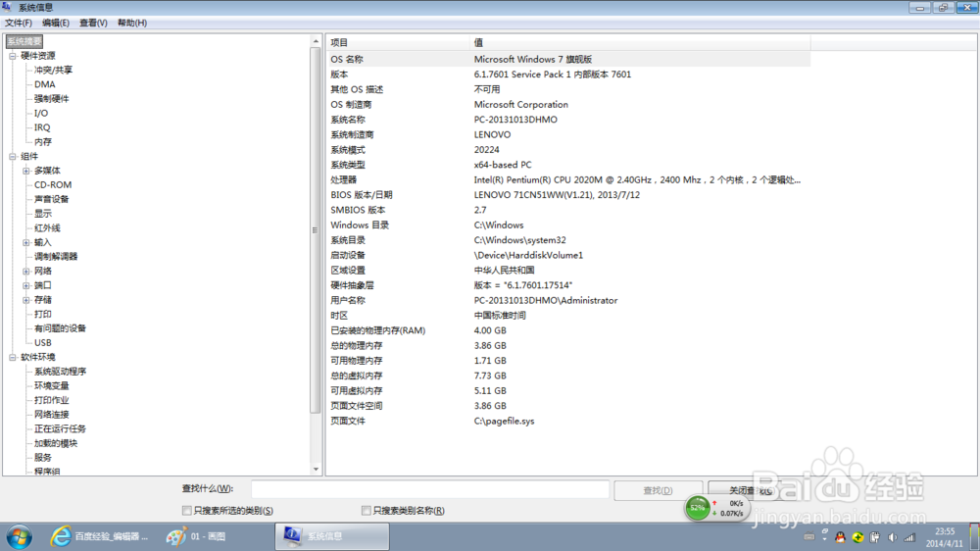Select 冲突/共享 in the tree
This screenshot has height=551, width=980.
click(53, 70)
